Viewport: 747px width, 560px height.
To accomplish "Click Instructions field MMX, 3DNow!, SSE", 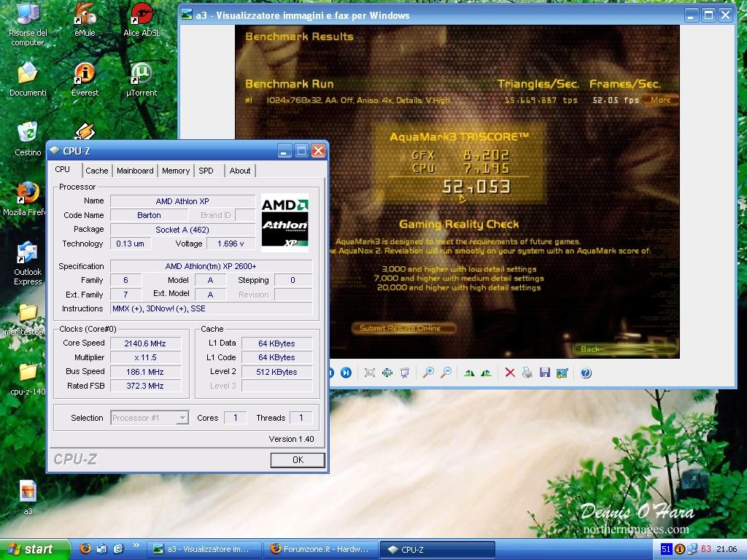I will (x=211, y=308).
